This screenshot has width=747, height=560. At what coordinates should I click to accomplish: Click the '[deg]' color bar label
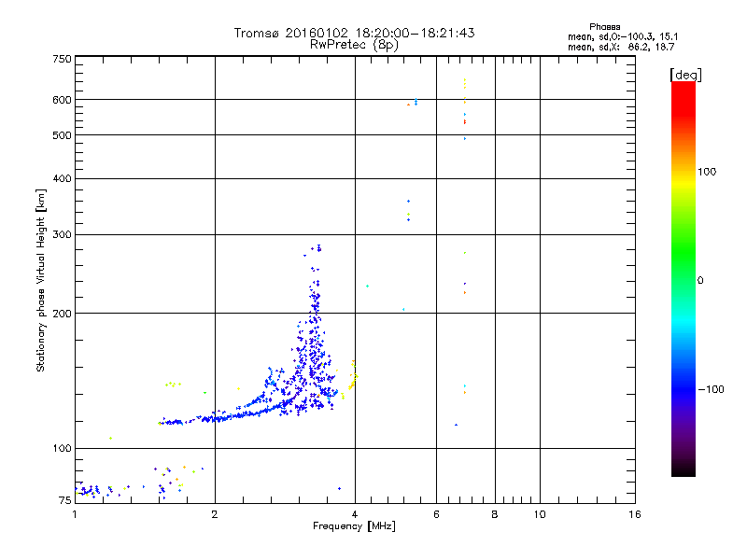685,75
